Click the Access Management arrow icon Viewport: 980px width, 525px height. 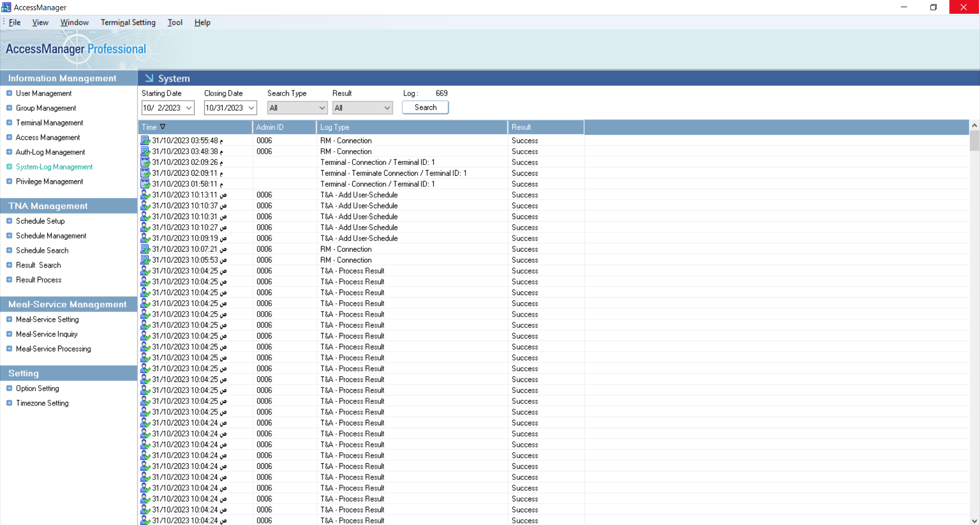tap(9, 137)
